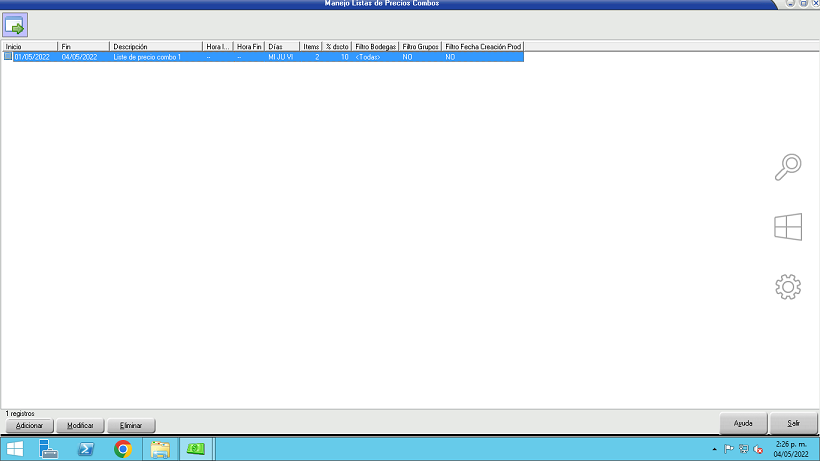Switch to the green money app in taskbar
The height and width of the screenshot is (461, 820).
pos(196,449)
